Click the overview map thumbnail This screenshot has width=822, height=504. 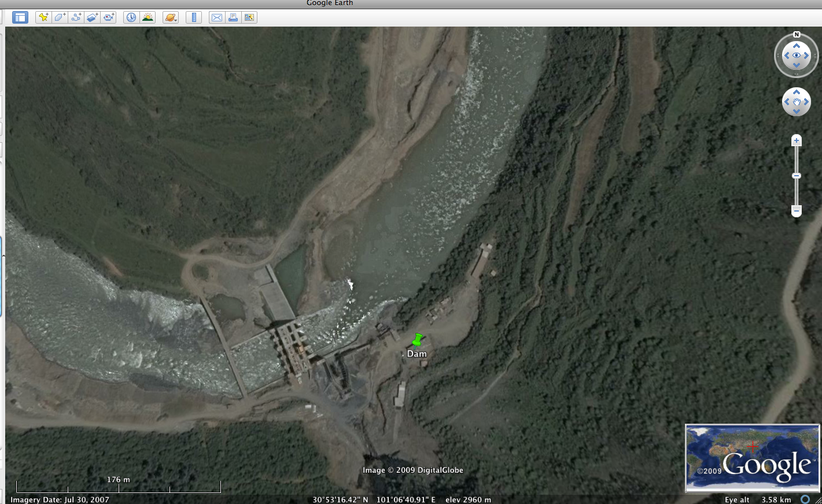752,458
